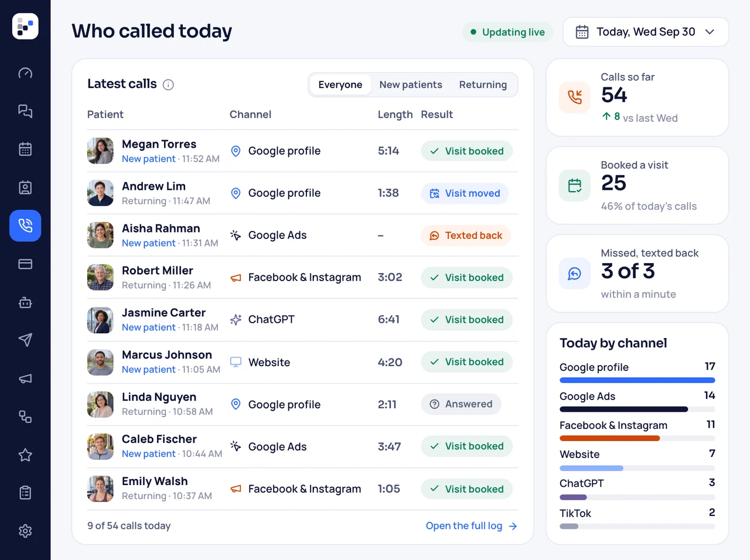
Task: Click the megaphone icon in Robert Miller row
Action: 236,278
